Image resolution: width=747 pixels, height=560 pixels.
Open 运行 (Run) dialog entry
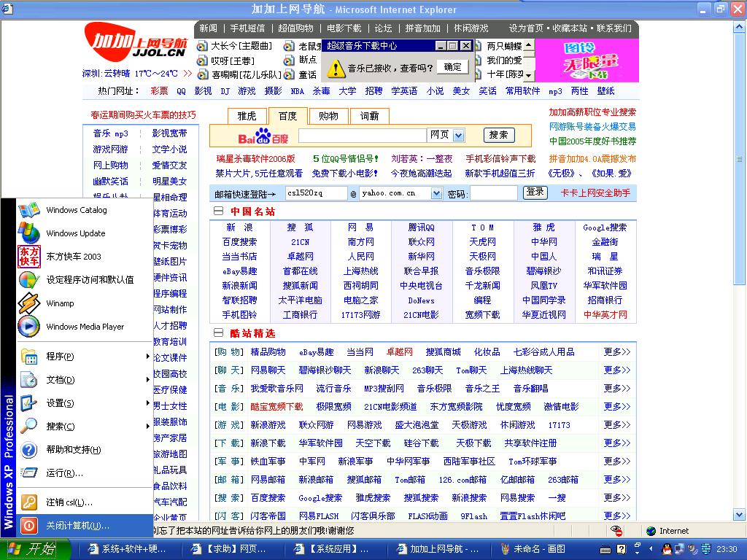[x=64, y=473]
